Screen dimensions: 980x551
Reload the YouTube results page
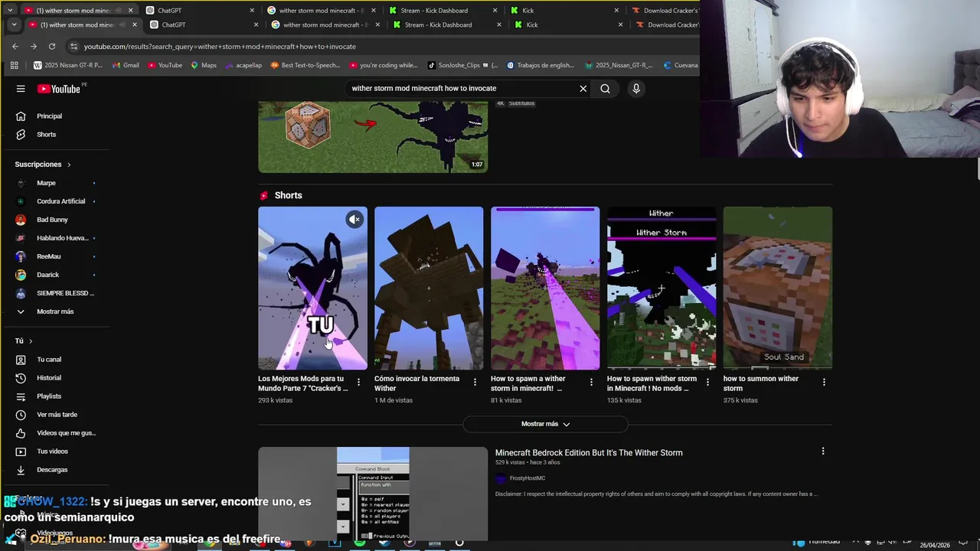coord(52,46)
